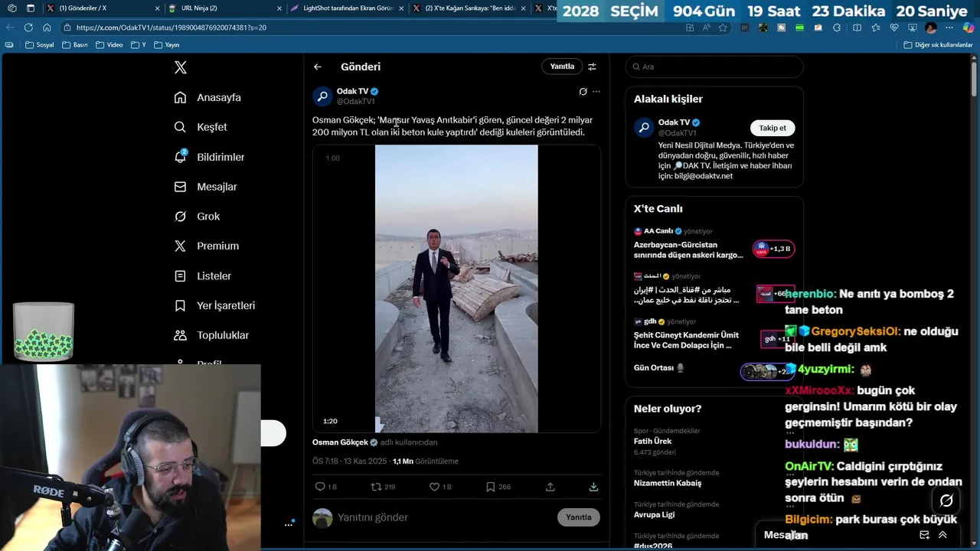
Task: Open the Basın bookmarks folder
Action: (75, 45)
